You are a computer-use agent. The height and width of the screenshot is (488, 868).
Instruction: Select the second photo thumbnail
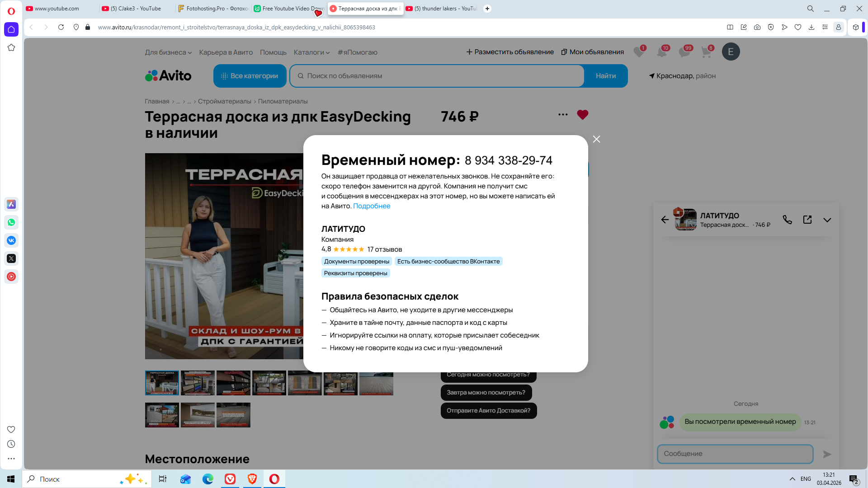tap(198, 383)
